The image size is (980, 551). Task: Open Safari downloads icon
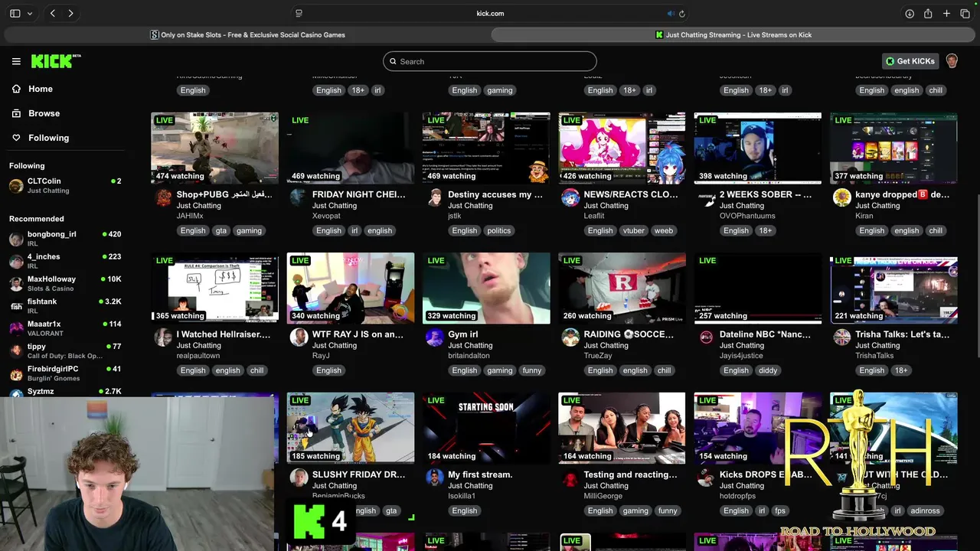pos(910,13)
